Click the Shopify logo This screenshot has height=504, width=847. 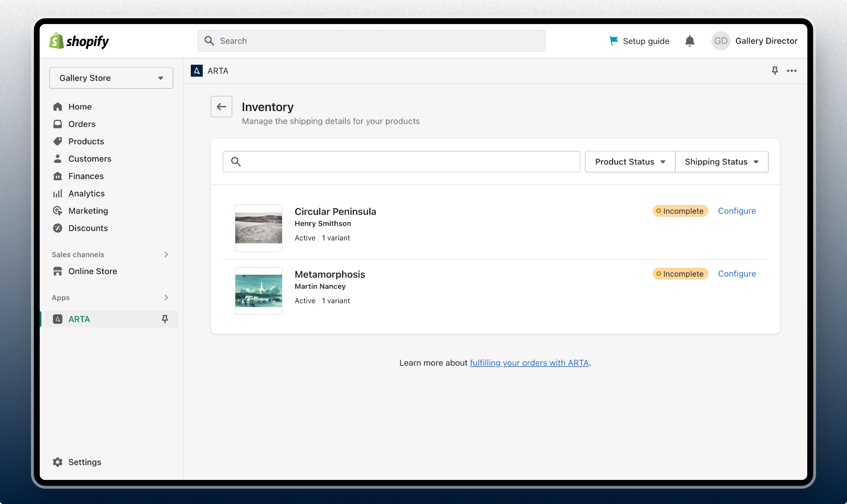point(79,41)
